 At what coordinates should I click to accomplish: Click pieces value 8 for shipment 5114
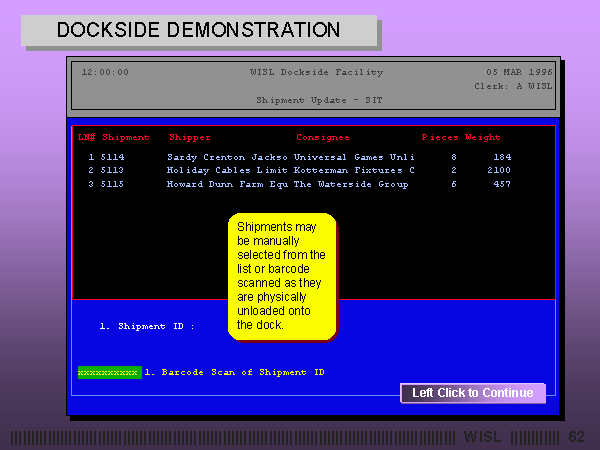click(454, 157)
